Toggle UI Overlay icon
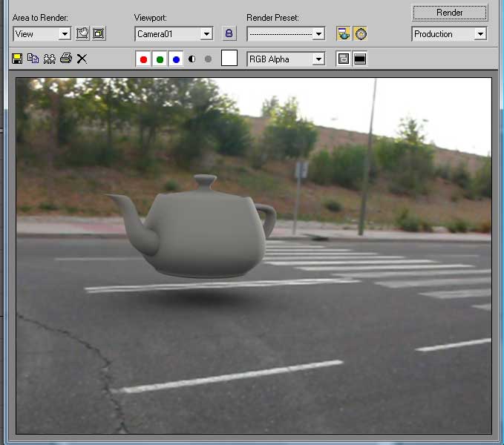504x445 pixels. [x=343, y=59]
